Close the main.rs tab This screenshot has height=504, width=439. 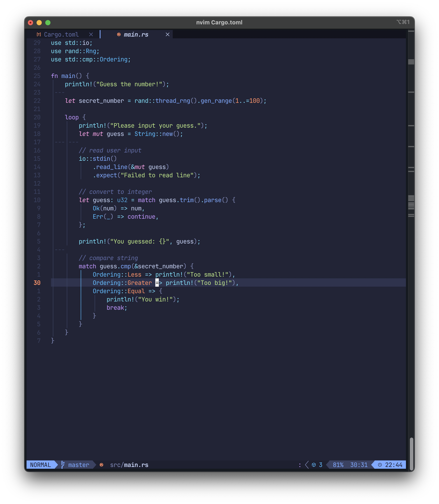(168, 35)
